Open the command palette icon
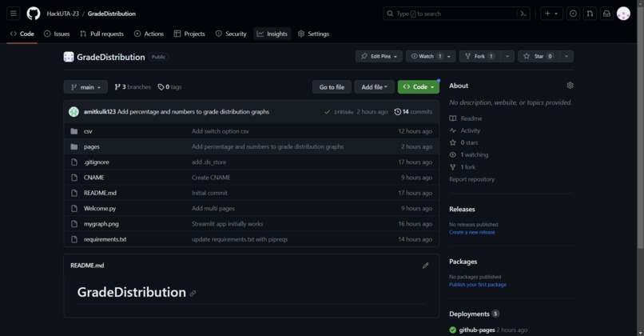Screen dimensions: 644x336 coord(523,14)
